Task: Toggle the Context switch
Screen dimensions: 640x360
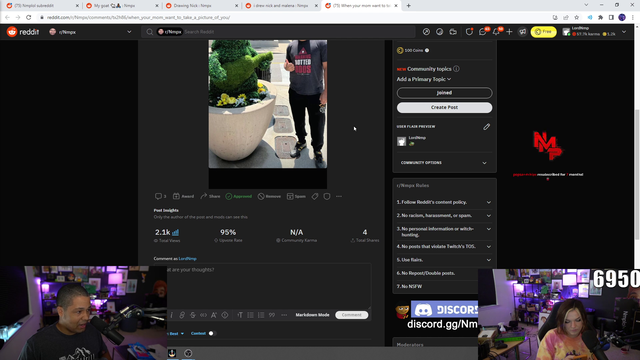Action: [x=210, y=333]
